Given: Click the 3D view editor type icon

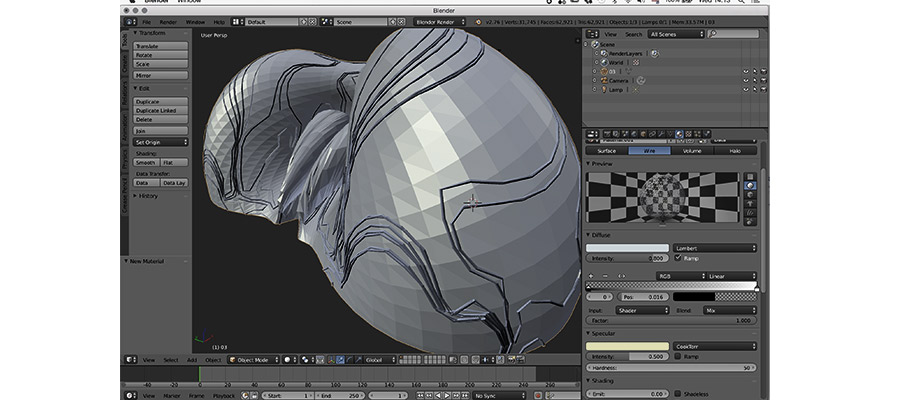Looking at the screenshot, I should point(131,360).
